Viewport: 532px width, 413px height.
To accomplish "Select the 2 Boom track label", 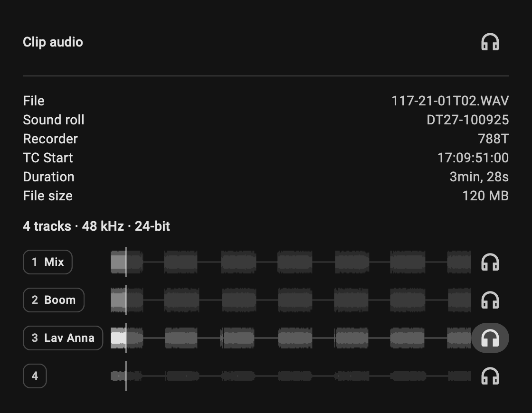I will point(54,300).
